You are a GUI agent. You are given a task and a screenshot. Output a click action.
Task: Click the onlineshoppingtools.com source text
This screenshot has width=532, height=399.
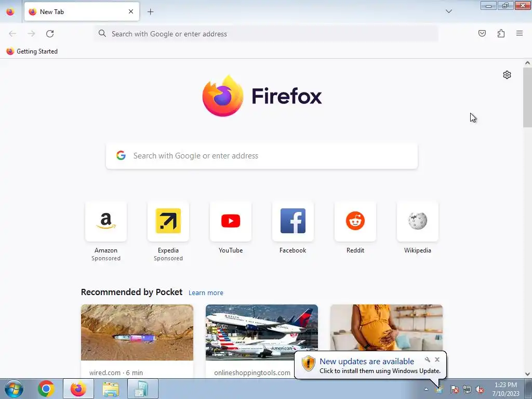click(x=252, y=373)
